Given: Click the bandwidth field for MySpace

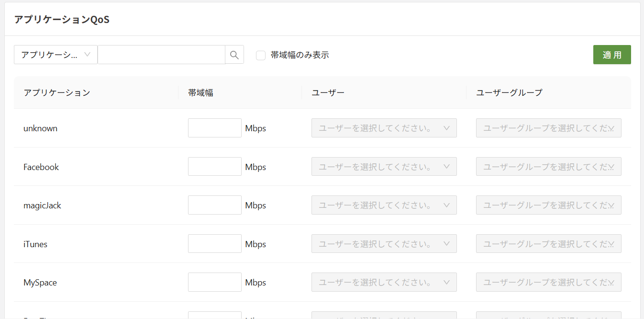Looking at the screenshot, I should pyautogui.click(x=214, y=282).
